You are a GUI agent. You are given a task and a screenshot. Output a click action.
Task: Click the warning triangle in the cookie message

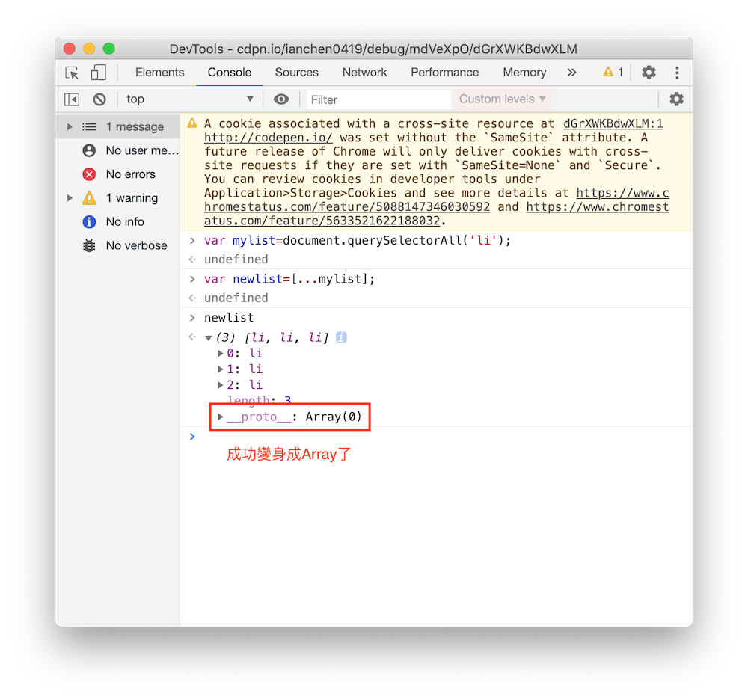click(x=192, y=123)
